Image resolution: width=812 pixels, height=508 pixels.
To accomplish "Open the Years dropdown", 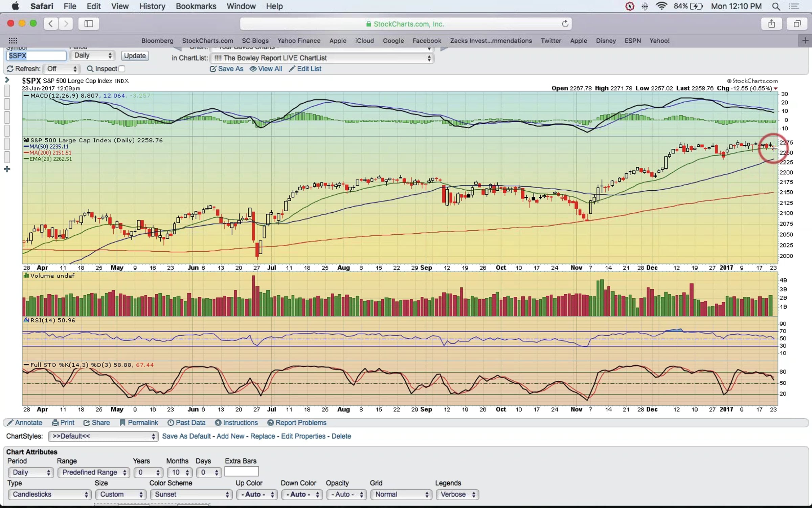I will click(x=149, y=472).
